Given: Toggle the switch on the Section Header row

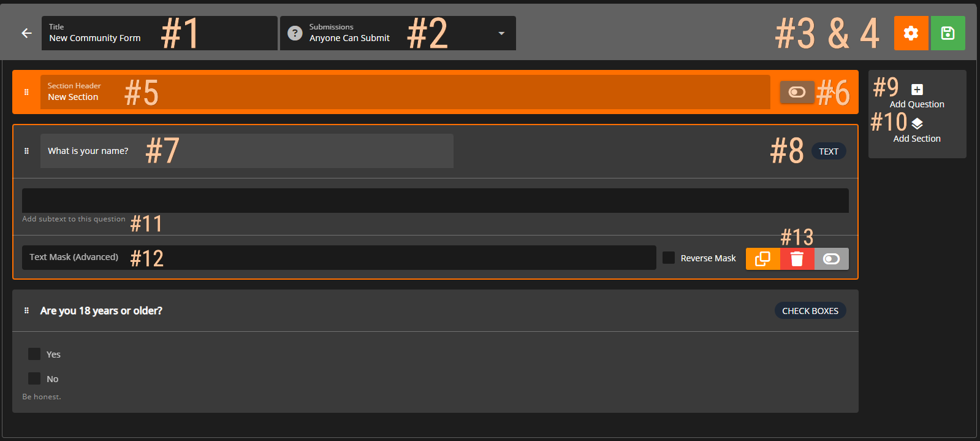Looking at the screenshot, I should click(x=797, y=92).
